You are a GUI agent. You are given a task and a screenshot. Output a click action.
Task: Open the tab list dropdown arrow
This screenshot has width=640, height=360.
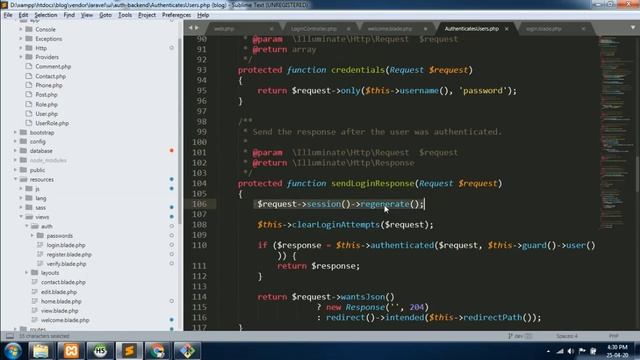tap(633, 28)
